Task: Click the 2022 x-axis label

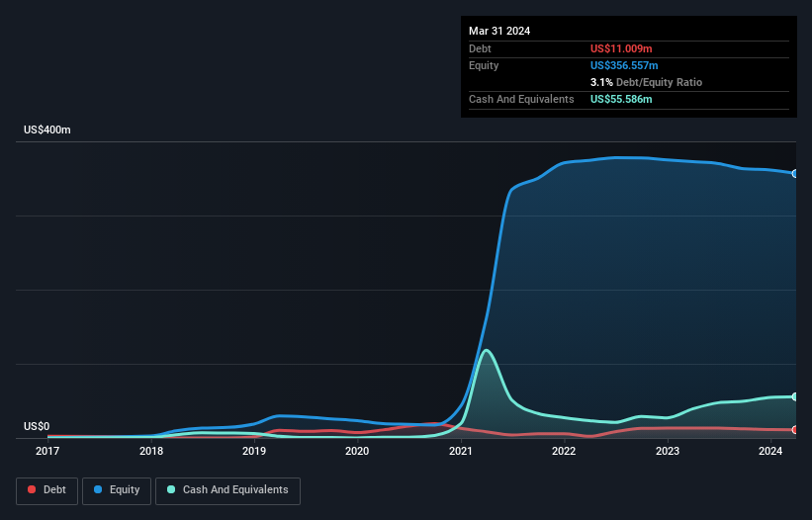Action: (564, 451)
